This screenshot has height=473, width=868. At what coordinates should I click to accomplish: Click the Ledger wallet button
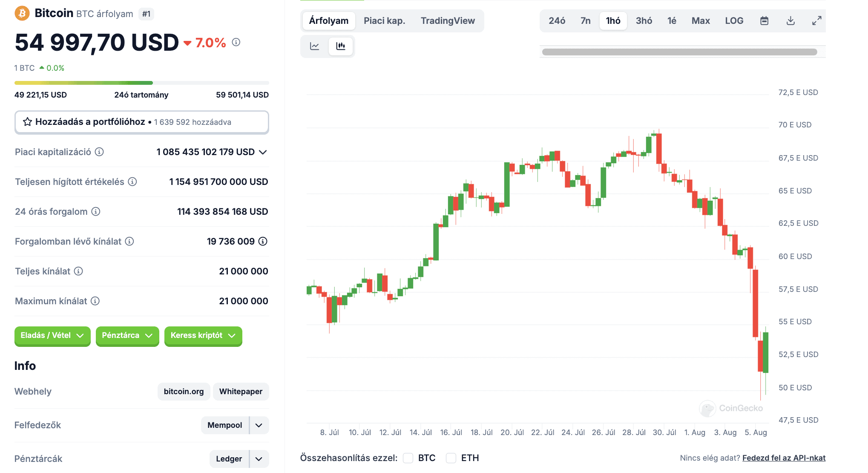(x=229, y=459)
